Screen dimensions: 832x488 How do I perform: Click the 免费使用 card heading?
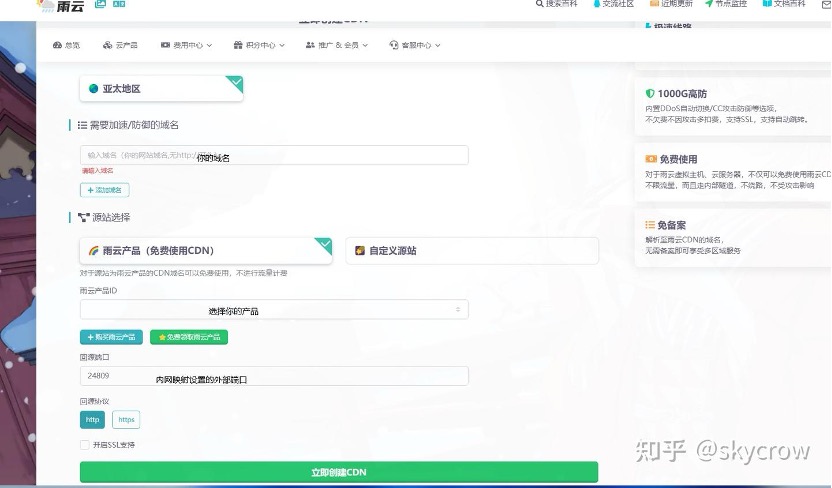[x=672, y=159]
